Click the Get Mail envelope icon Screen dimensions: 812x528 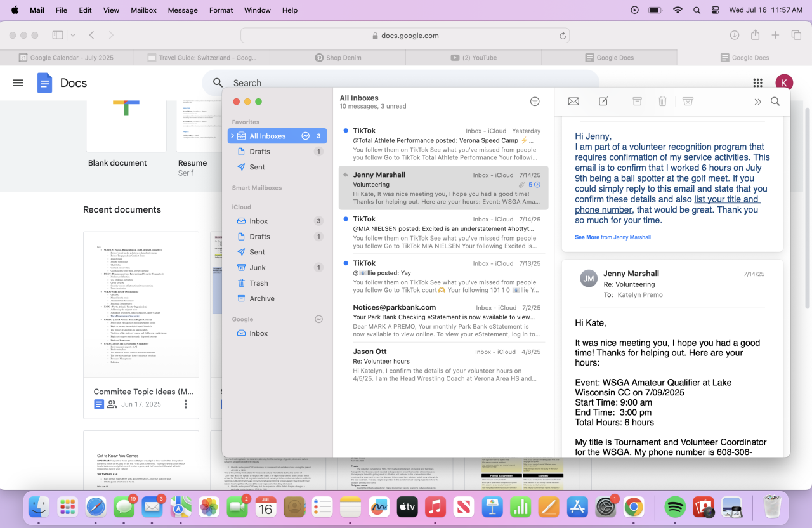click(573, 102)
